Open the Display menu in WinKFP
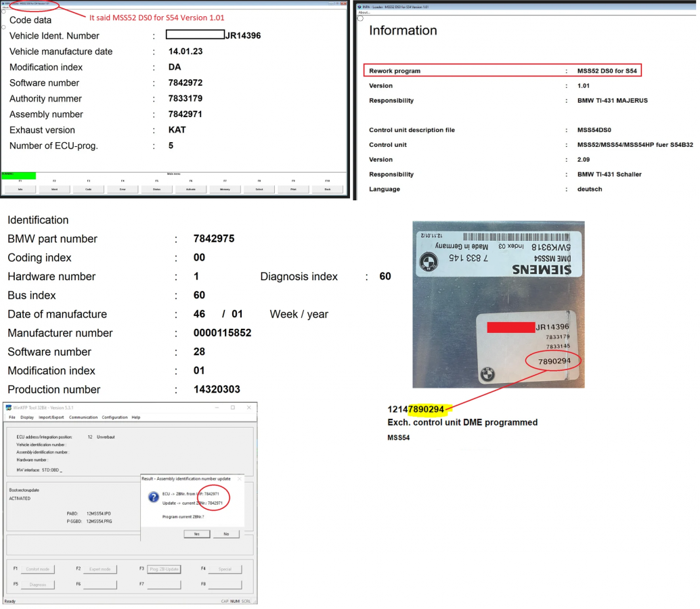The image size is (700, 609). pos(27,417)
